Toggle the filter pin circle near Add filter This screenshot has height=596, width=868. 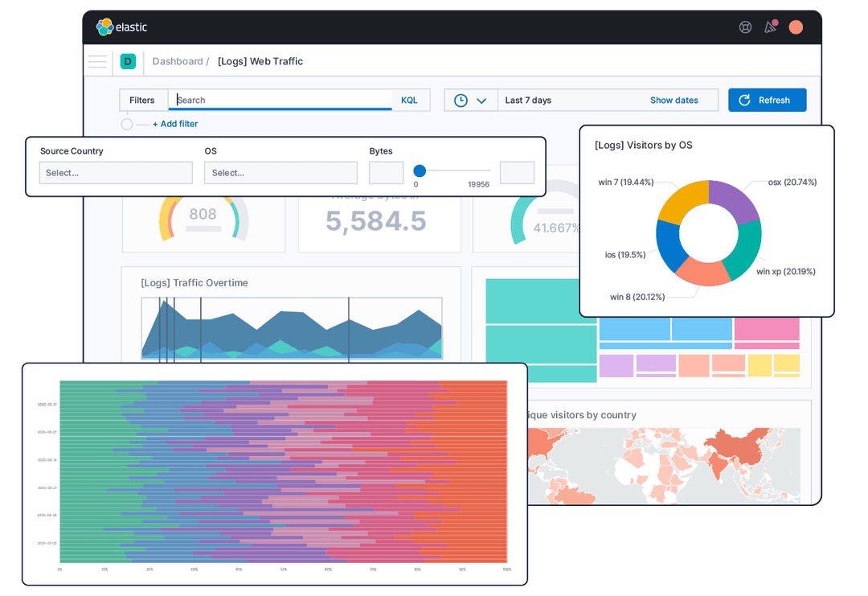tap(126, 124)
